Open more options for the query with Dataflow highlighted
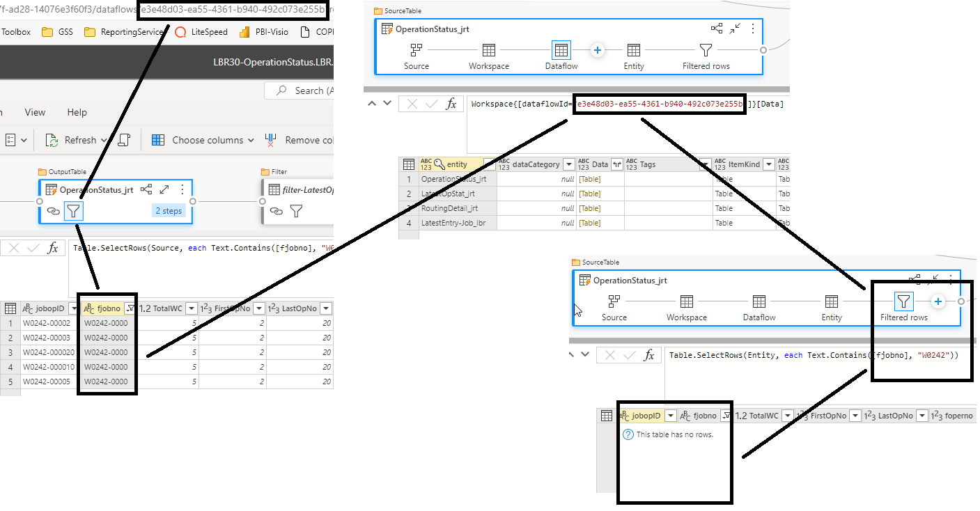The width and height of the screenshot is (980, 511). pos(752,29)
